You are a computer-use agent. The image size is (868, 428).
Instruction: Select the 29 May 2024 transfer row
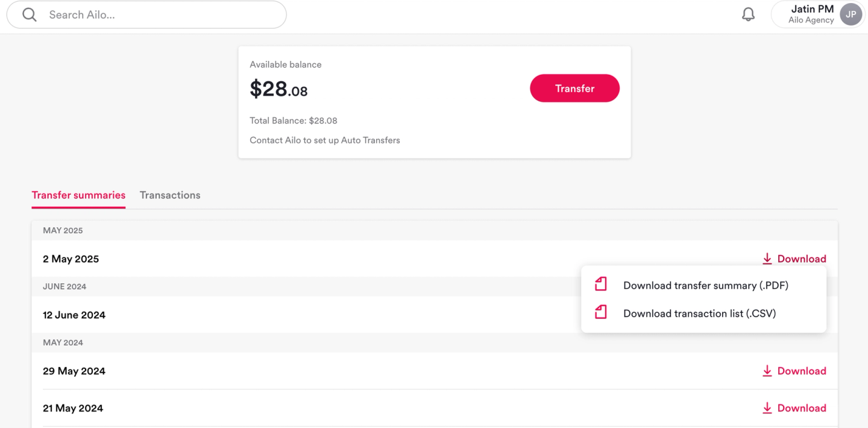[435, 371]
